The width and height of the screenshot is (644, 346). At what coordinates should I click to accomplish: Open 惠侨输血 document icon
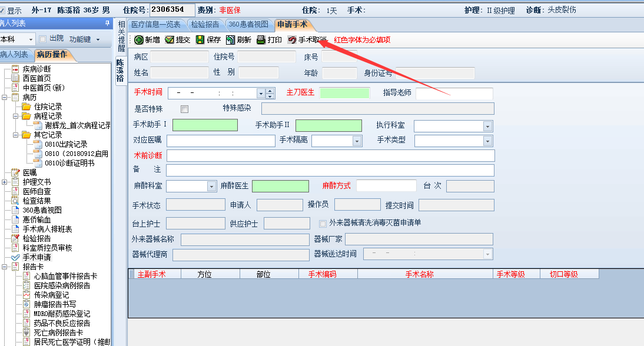tap(15, 219)
